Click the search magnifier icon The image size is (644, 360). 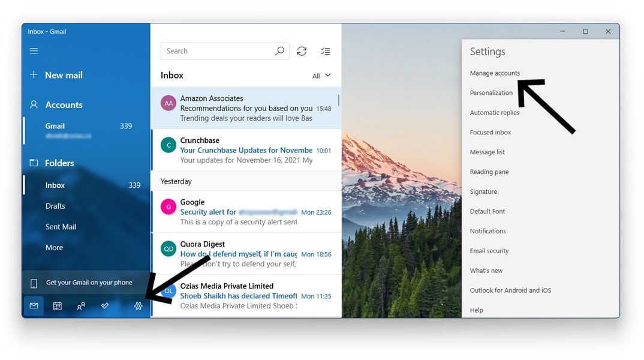click(279, 51)
